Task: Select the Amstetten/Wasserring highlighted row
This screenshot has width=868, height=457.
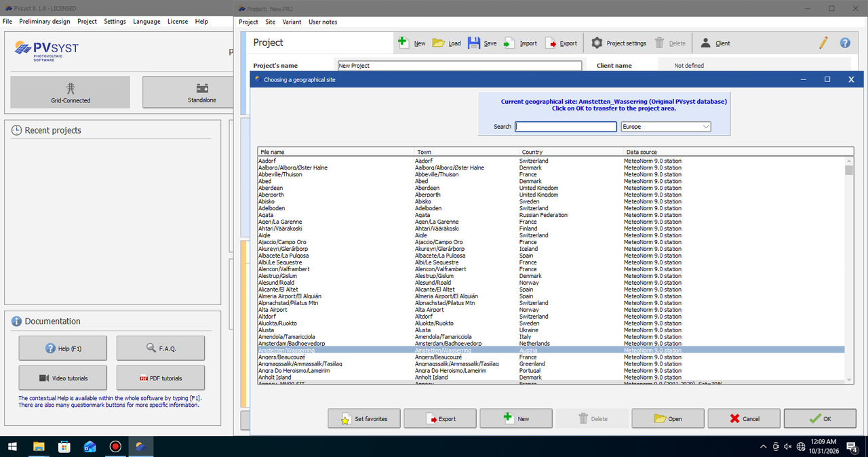Action: point(551,351)
